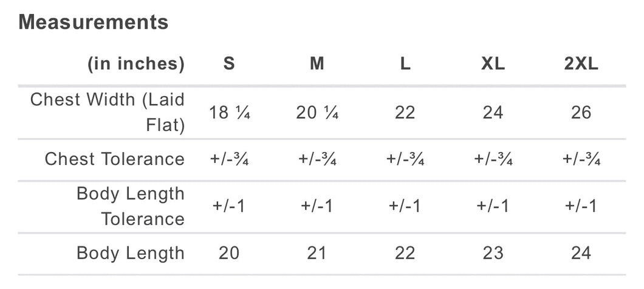Viewport: 644px width, 289px height.
Task: Select the Body Length row label
Action: coord(130,253)
